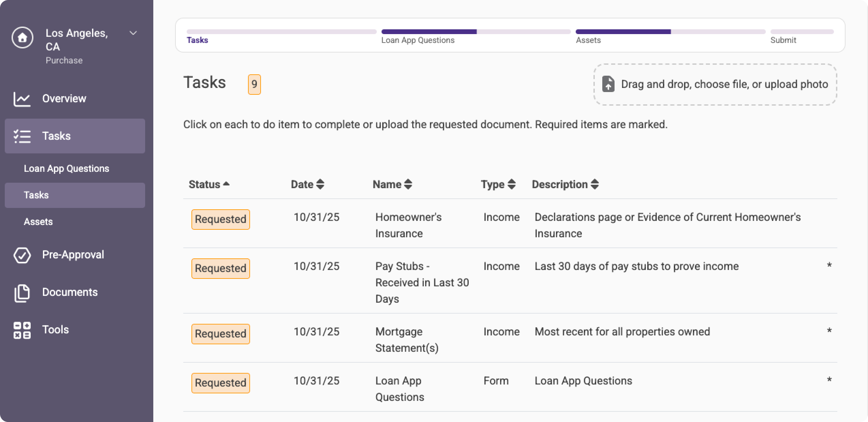The height and width of the screenshot is (422, 868).
Task: Click the Tools calculator grid icon
Action: (22, 330)
